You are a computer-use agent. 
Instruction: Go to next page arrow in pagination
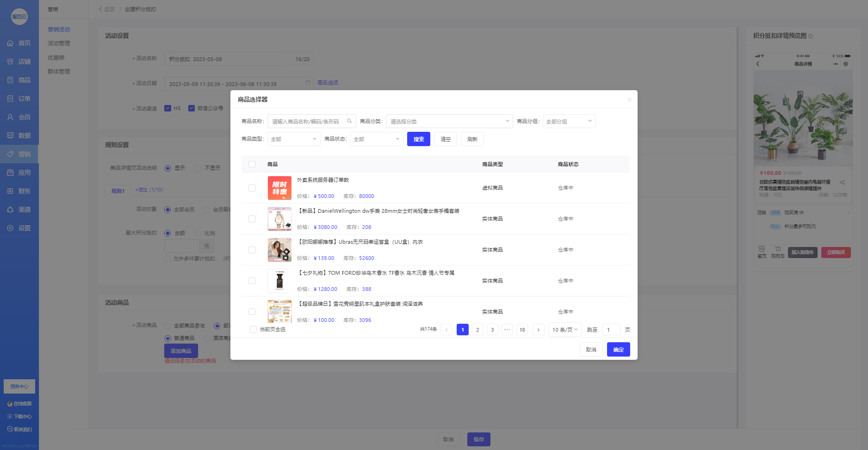pyautogui.click(x=538, y=329)
